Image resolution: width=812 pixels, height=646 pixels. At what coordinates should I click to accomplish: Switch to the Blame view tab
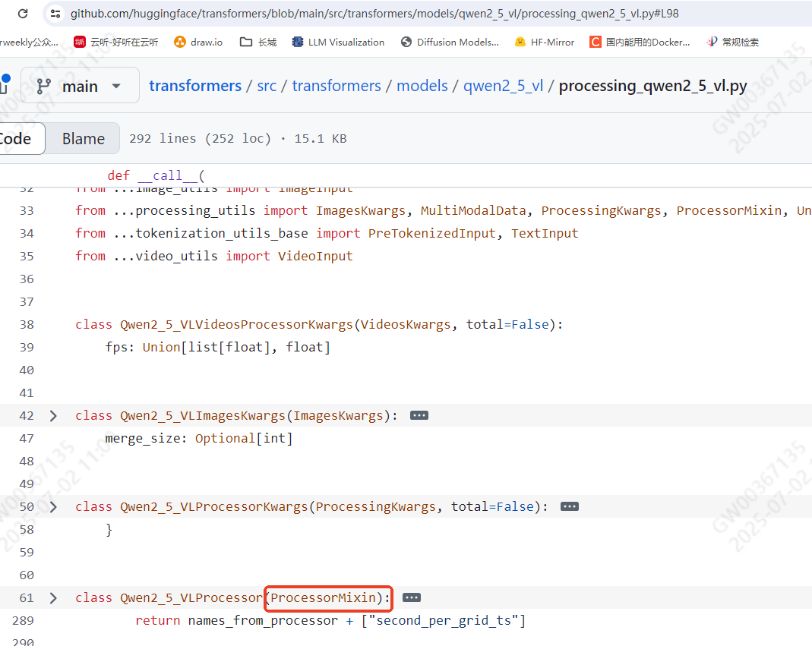point(84,138)
